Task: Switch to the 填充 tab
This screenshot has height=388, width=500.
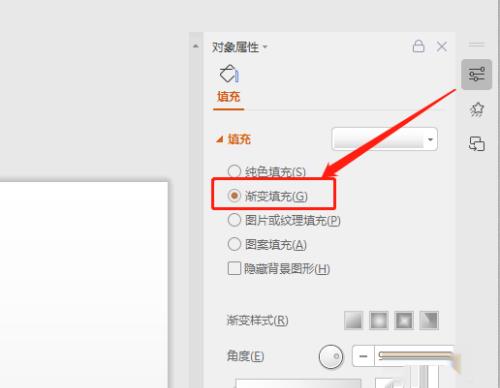Action: (229, 97)
